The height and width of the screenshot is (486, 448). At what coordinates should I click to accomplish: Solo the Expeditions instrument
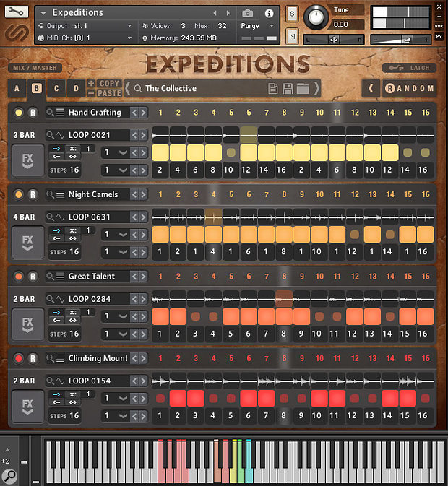pos(292,14)
